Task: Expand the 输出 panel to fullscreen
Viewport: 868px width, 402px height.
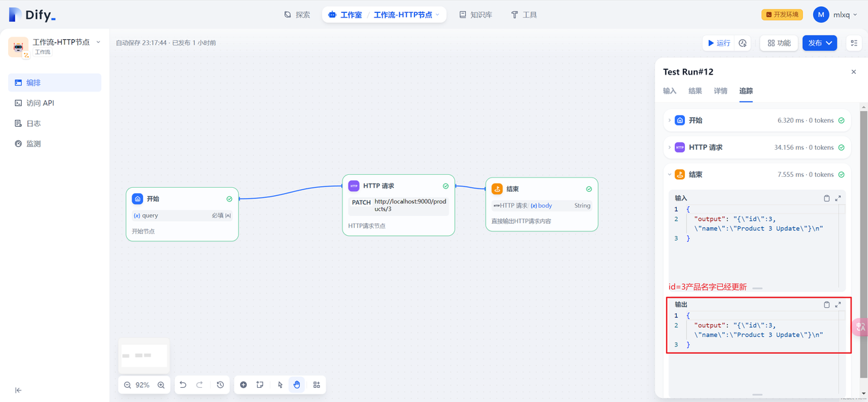Action: (x=837, y=304)
